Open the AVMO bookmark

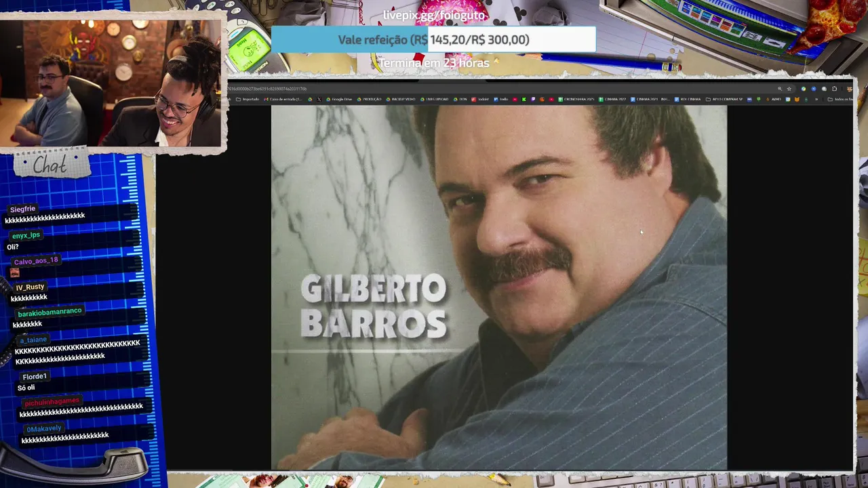[774, 99]
